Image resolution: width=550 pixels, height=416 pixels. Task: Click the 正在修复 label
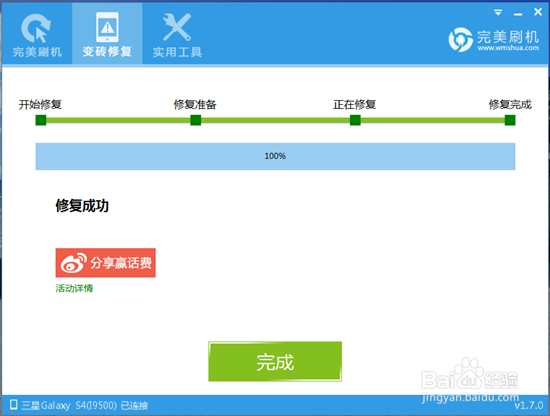355,105
